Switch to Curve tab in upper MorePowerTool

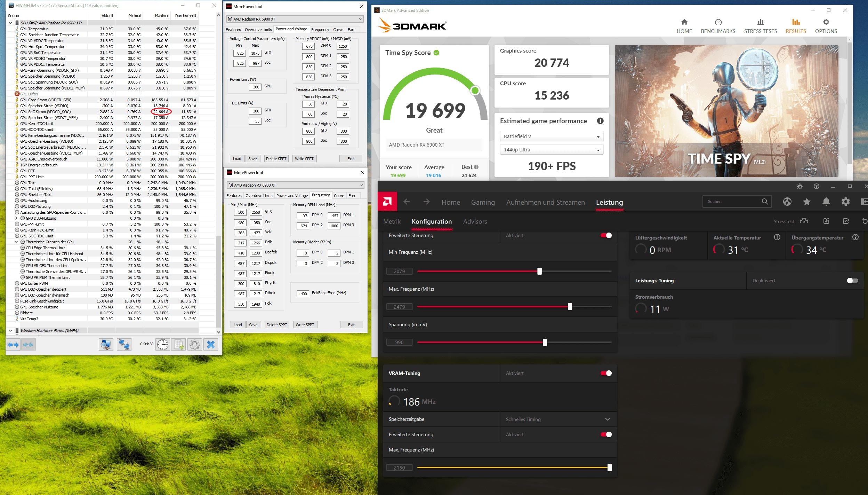pos(338,30)
